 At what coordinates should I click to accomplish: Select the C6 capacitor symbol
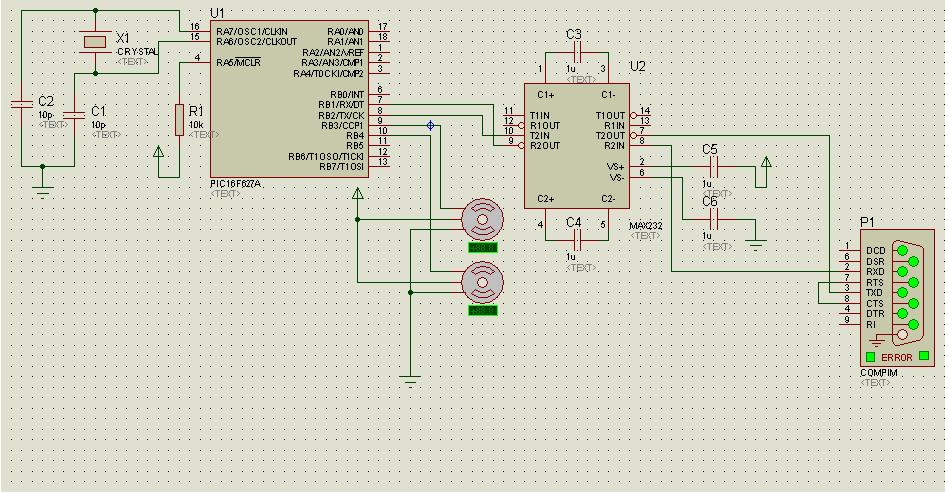pyautogui.click(x=711, y=219)
